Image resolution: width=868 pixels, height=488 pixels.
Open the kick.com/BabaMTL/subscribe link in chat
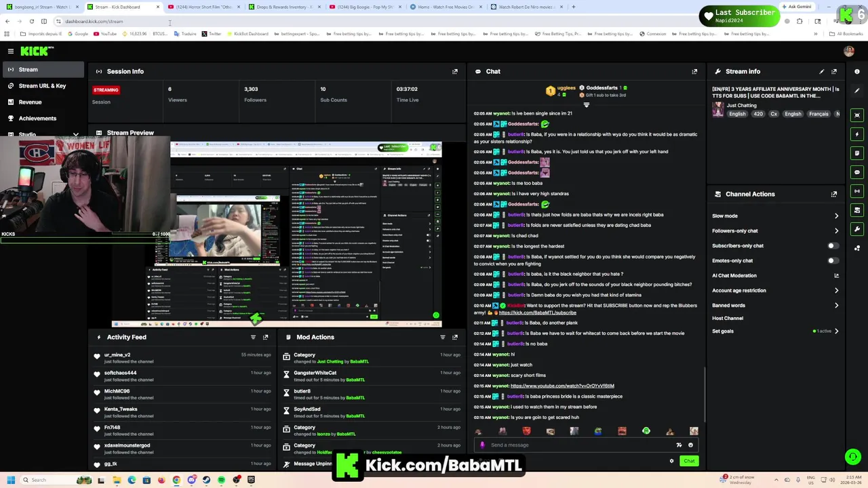tap(537, 312)
